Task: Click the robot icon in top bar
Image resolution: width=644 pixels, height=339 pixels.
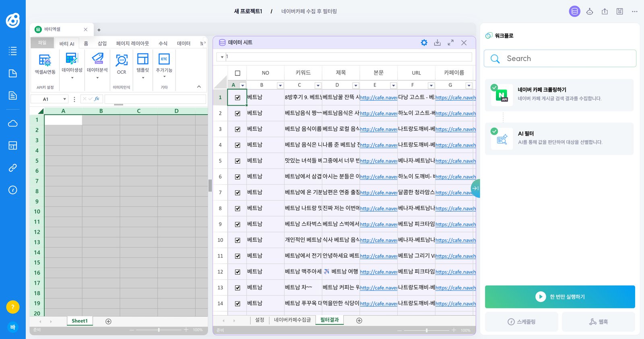Action: [590, 11]
